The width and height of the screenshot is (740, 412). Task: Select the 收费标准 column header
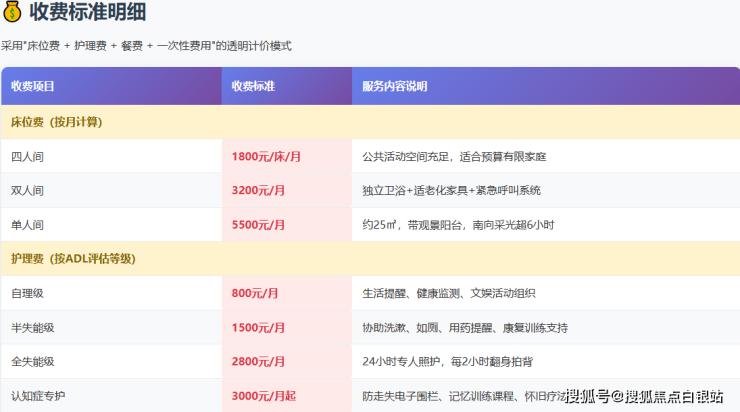pos(253,86)
